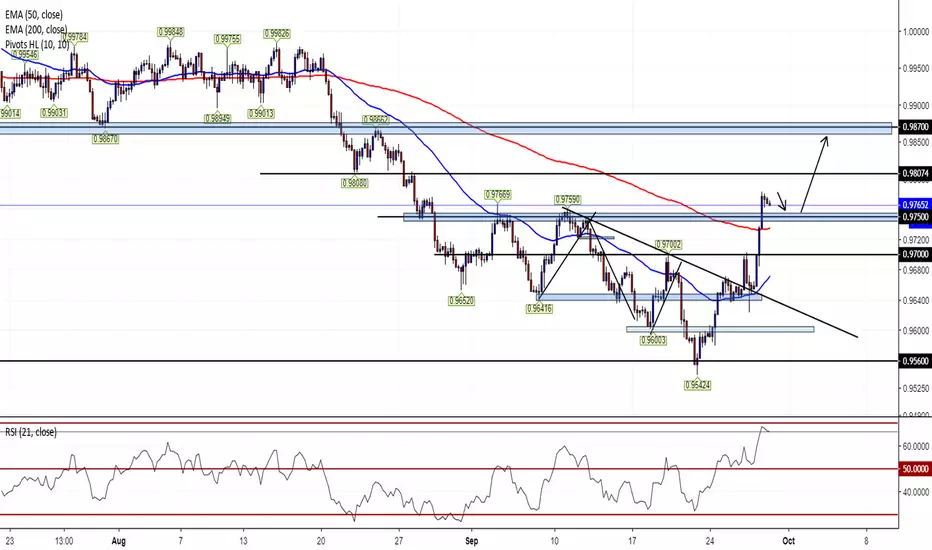
Task: Click the Oct date on time axis
Action: coord(789,541)
